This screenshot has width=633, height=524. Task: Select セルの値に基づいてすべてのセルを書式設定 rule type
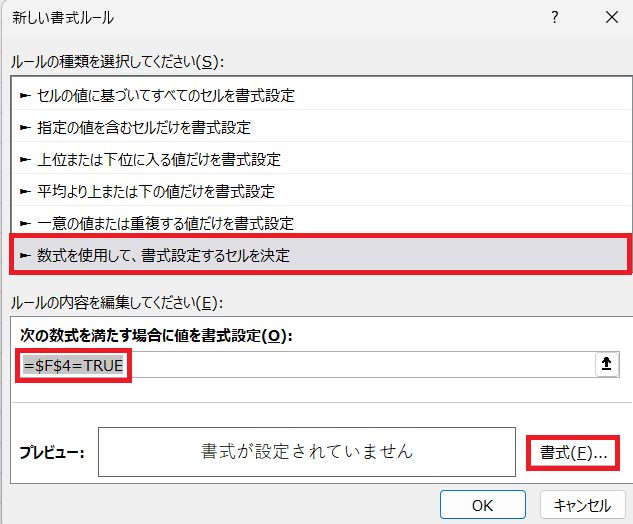(166, 96)
